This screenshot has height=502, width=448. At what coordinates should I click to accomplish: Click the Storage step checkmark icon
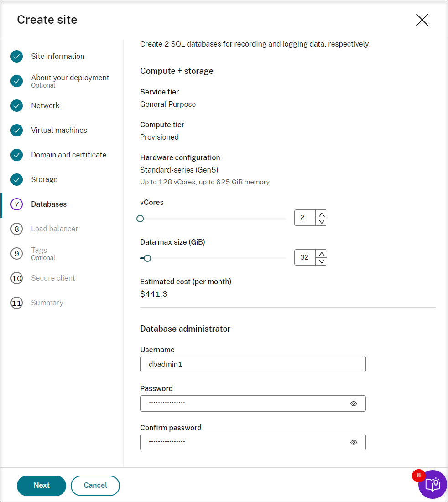16,179
